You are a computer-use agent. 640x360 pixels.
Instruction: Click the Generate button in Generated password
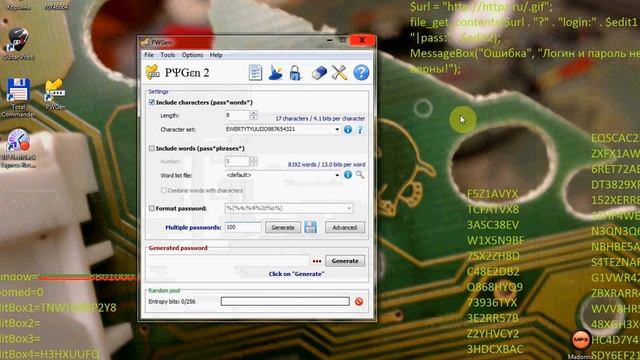[345, 261]
